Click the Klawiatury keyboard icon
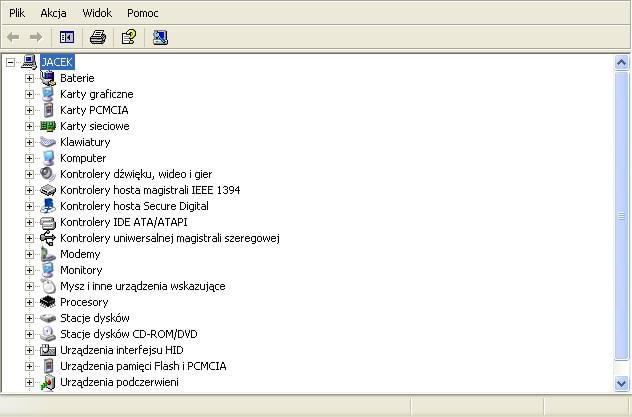 coord(48,142)
